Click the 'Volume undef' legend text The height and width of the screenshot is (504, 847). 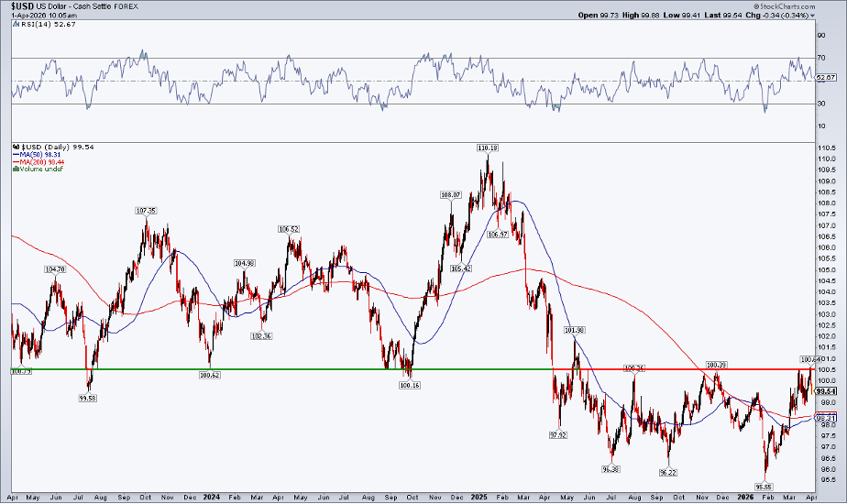(x=41, y=170)
